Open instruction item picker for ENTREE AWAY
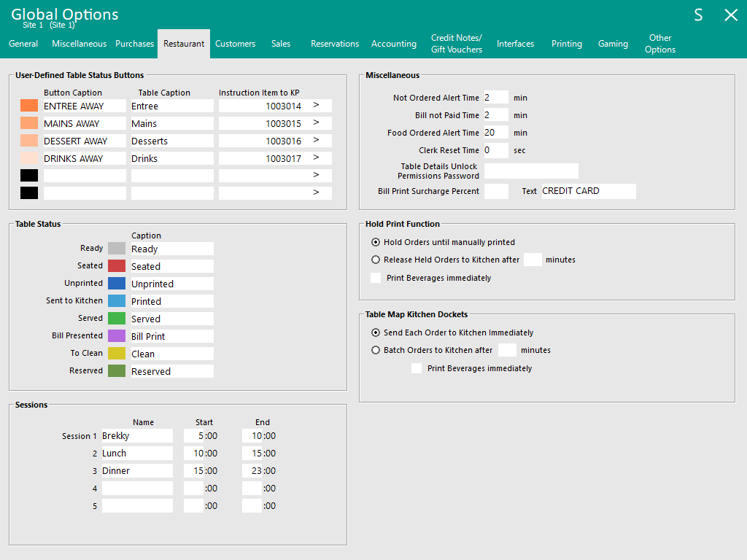Image resolution: width=747 pixels, height=560 pixels. [x=317, y=106]
